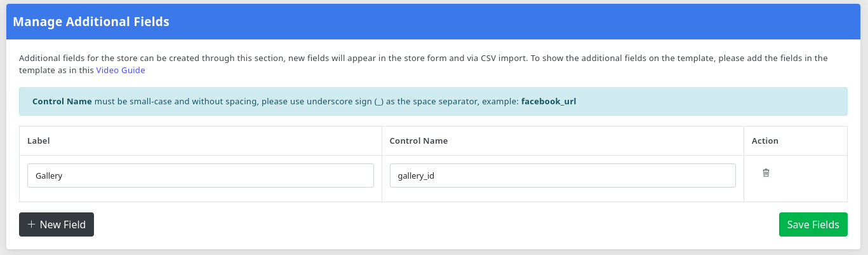
Task: Delete the Gallery field row
Action: [766, 173]
